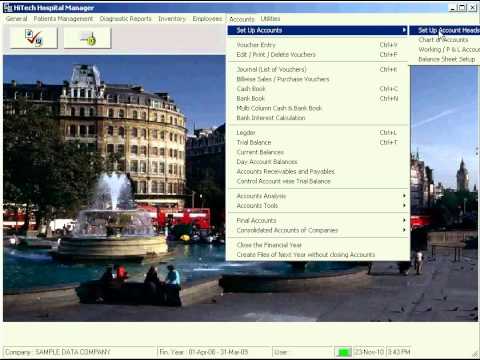Choose Trial Balance menu entry
This screenshot has width=480, height=360.
pos(318,142)
